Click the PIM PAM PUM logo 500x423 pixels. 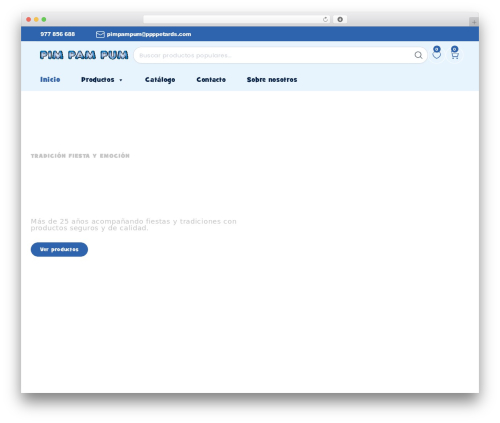(84, 55)
